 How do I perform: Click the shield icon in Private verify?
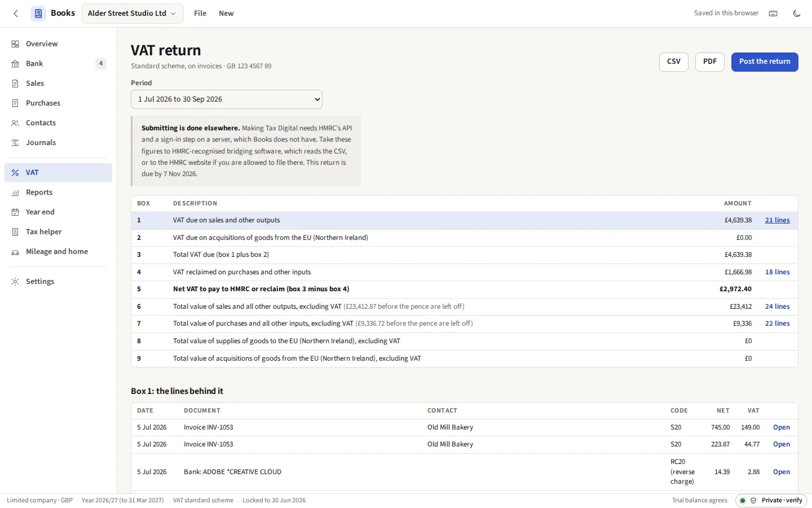[x=753, y=501]
